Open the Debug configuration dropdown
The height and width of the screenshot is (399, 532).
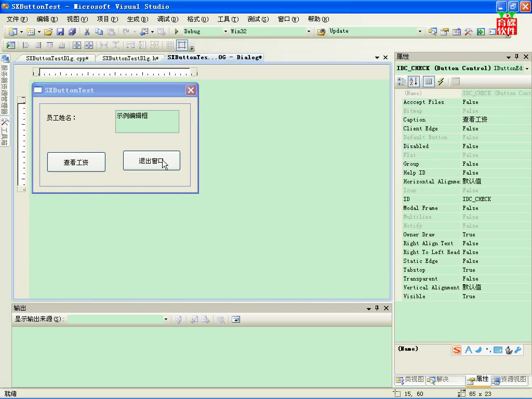coord(225,31)
